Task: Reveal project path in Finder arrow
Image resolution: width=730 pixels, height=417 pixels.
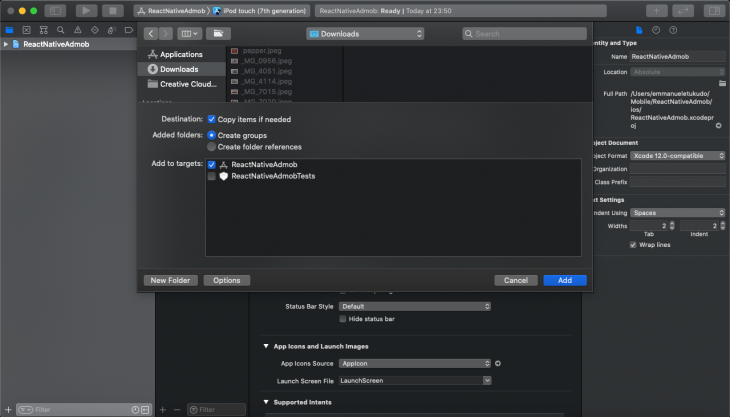Action: tap(718, 126)
